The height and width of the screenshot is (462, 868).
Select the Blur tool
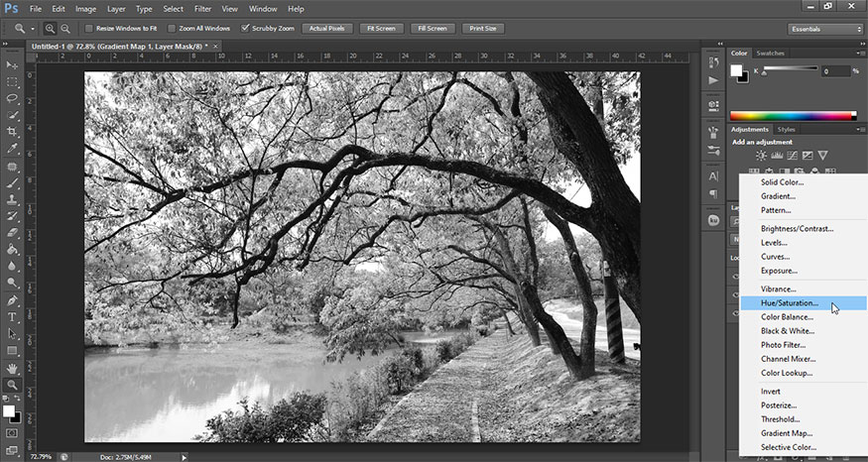12,266
